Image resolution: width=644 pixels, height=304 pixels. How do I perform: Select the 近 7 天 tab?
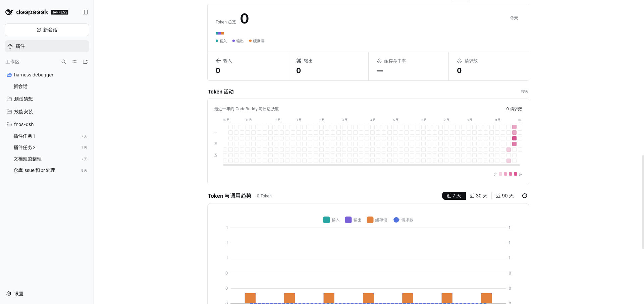(x=454, y=196)
